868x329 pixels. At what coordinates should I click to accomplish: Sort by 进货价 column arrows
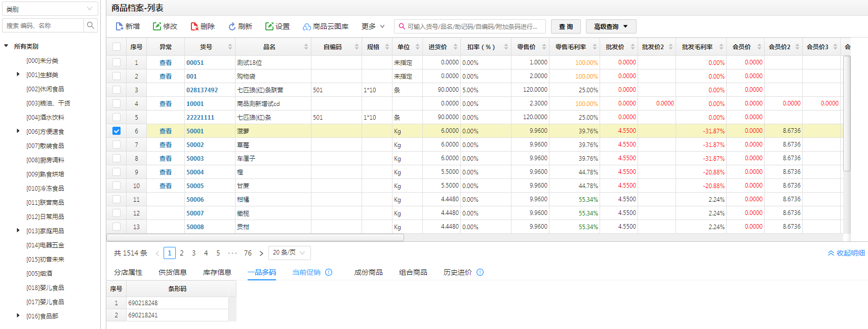[x=455, y=47]
